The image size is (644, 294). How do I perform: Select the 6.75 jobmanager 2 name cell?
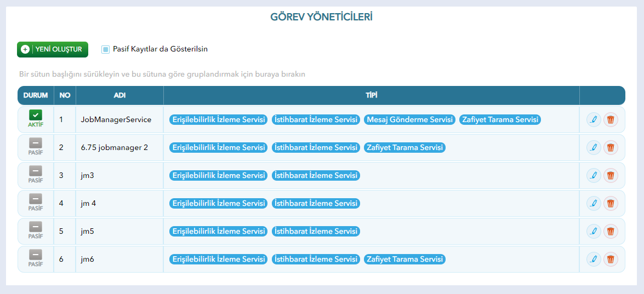[x=119, y=148]
